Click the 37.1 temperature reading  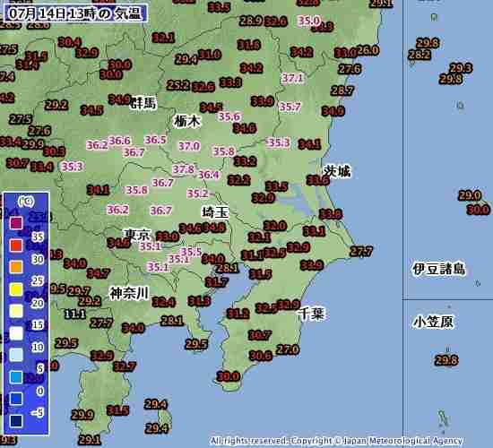pos(292,78)
